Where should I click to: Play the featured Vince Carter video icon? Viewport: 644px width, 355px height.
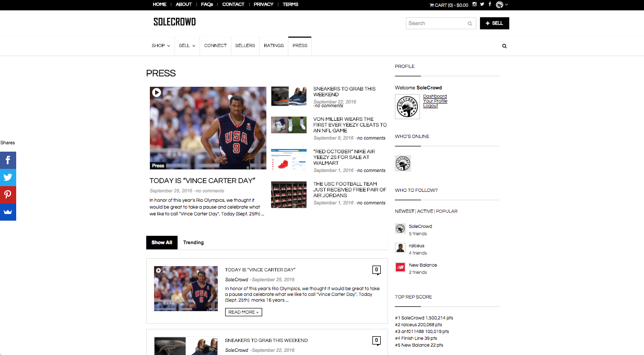point(157,93)
